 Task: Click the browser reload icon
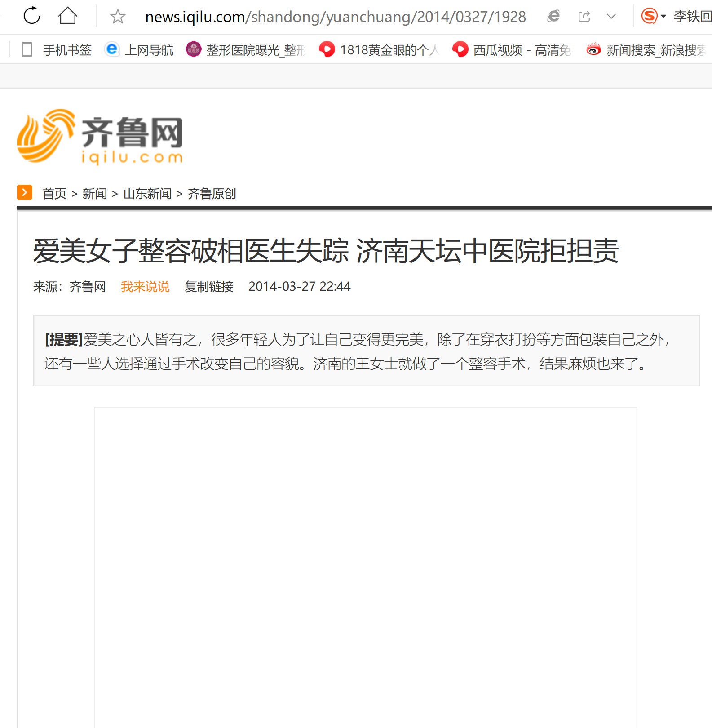click(x=32, y=16)
